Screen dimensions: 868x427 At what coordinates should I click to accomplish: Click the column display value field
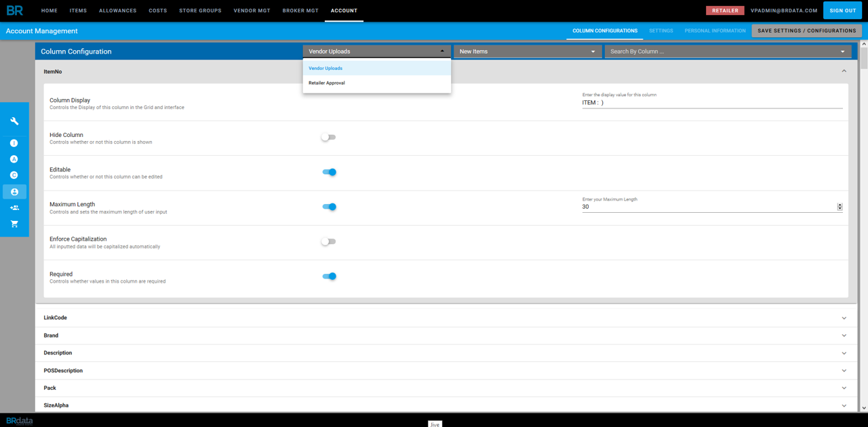click(x=712, y=103)
